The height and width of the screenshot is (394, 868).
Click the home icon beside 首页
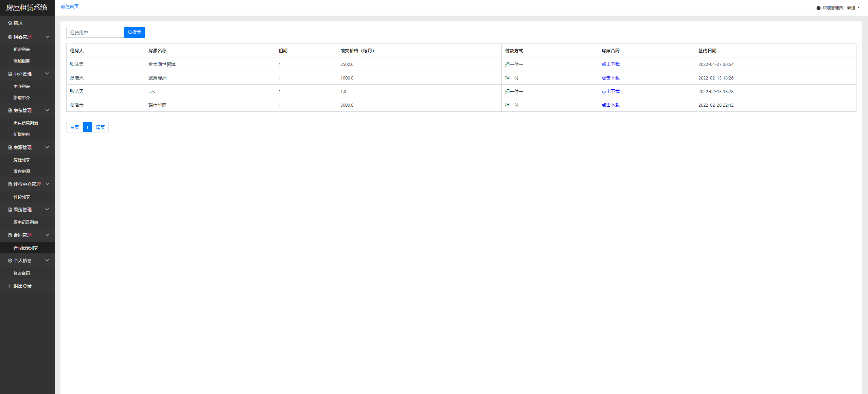[x=10, y=23]
